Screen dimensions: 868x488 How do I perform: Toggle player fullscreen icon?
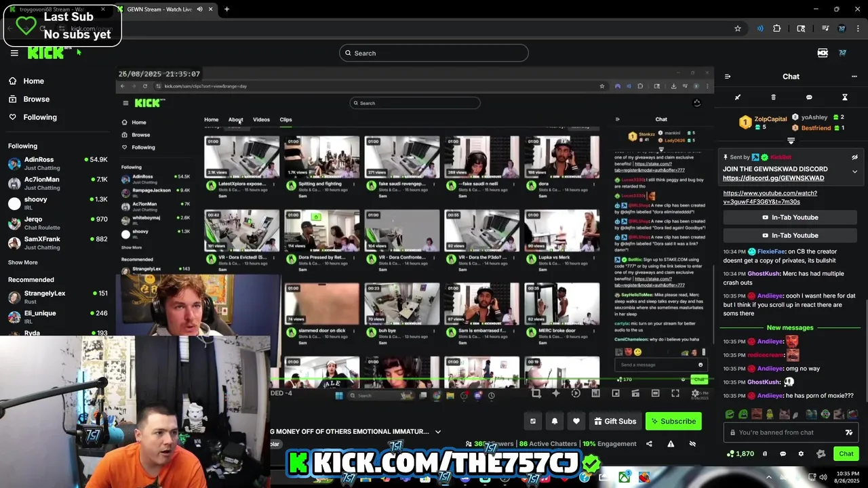[x=675, y=393]
